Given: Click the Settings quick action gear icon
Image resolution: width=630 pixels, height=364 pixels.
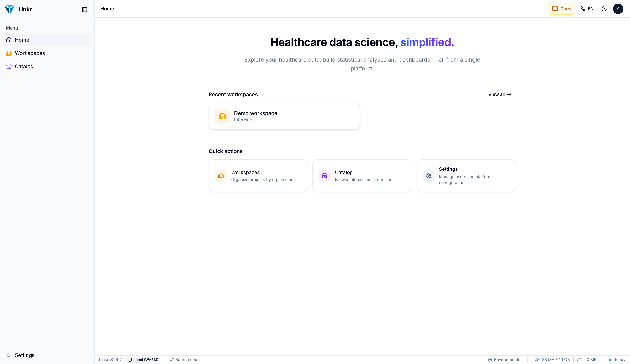Looking at the screenshot, I should point(428,176).
